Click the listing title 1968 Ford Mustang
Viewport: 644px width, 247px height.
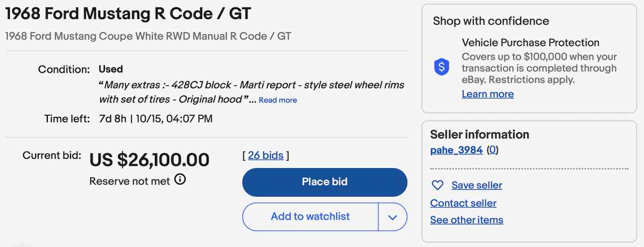pos(128,14)
